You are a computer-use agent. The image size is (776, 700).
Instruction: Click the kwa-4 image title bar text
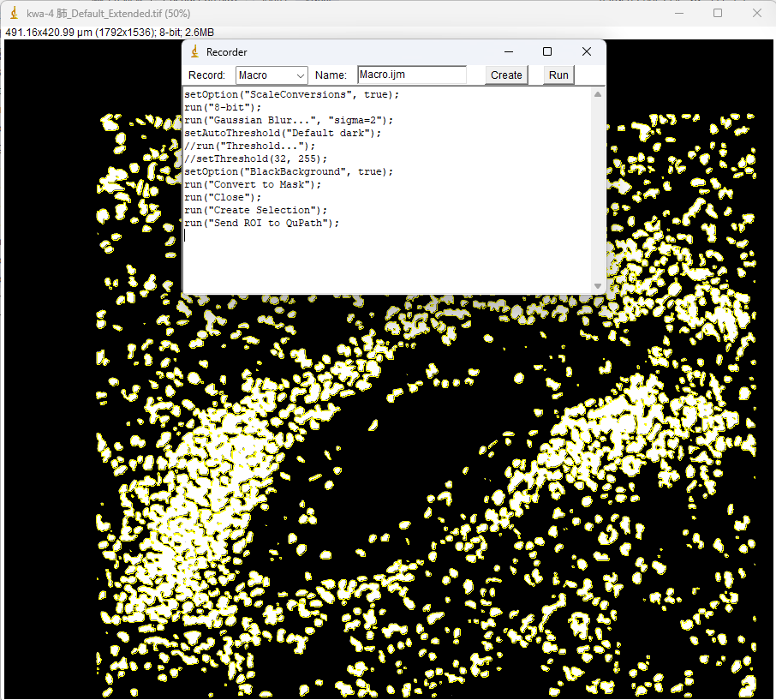[109, 14]
